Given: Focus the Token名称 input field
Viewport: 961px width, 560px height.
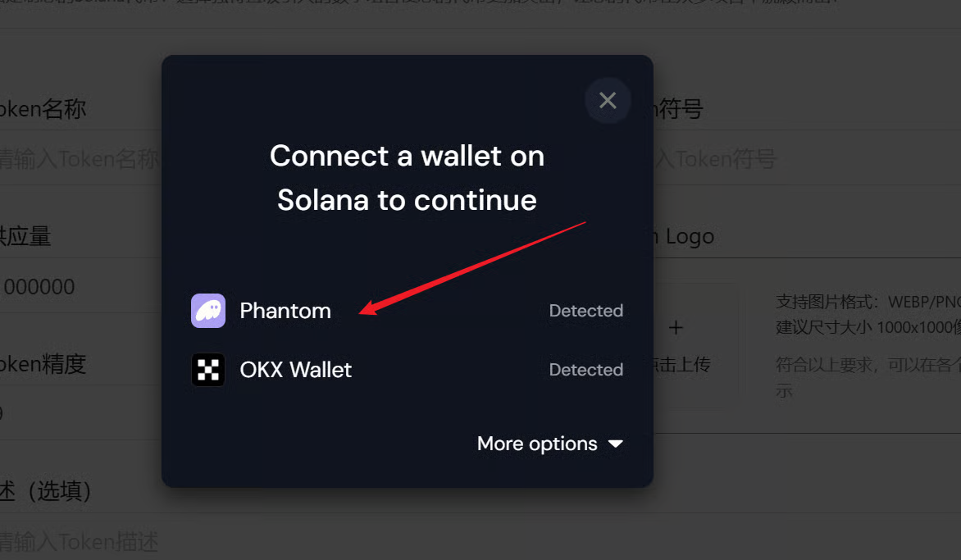Looking at the screenshot, I should click(x=78, y=158).
